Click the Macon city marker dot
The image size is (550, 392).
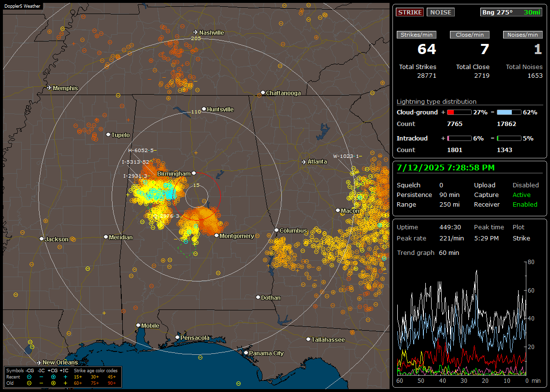coord(338,210)
